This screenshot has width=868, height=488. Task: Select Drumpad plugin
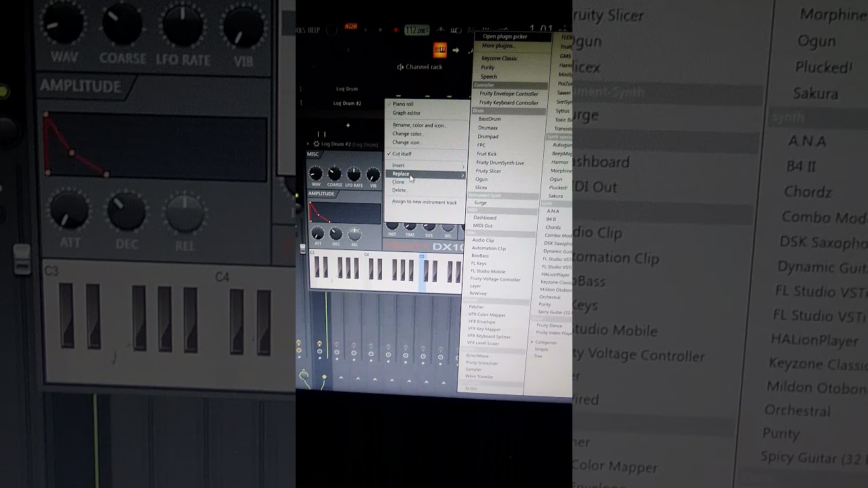pyautogui.click(x=488, y=137)
